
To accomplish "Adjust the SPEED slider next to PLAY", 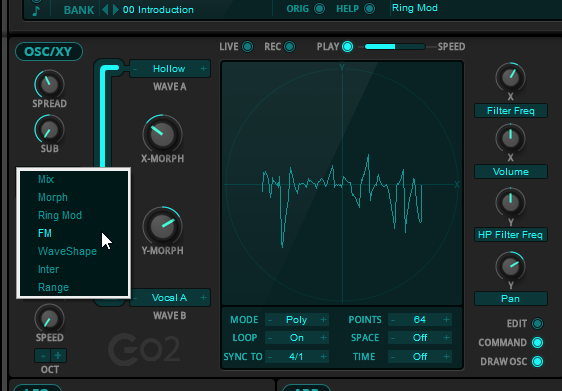I will pos(395,47).
